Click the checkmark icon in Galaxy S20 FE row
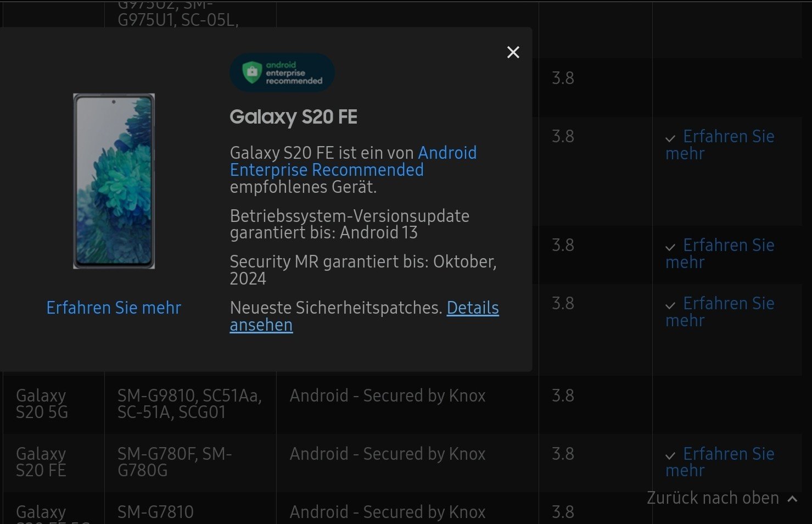The width and height of the screenshot is (812, 524). 670,456
